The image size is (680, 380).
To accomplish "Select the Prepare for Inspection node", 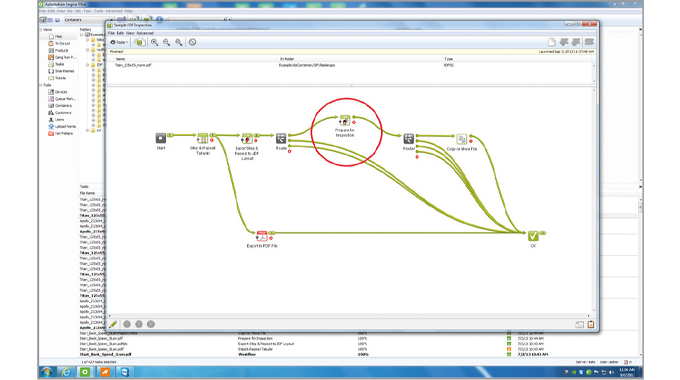I will click(345, 120).
